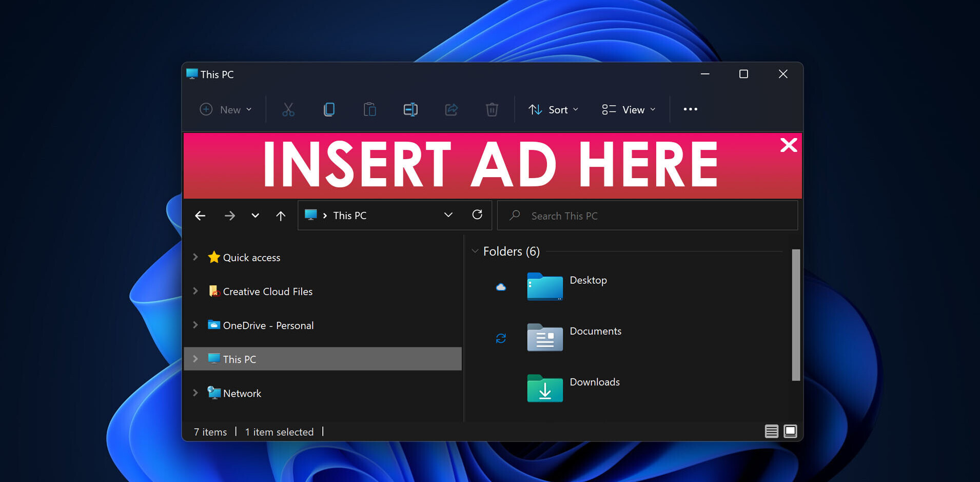Click the Paste clipboard icon
The height and width of the screenshot is (482, 980).
[369, 109]
